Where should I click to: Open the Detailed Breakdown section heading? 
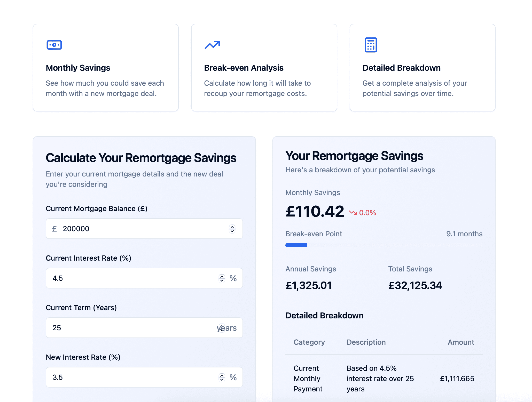click(324, 315)
